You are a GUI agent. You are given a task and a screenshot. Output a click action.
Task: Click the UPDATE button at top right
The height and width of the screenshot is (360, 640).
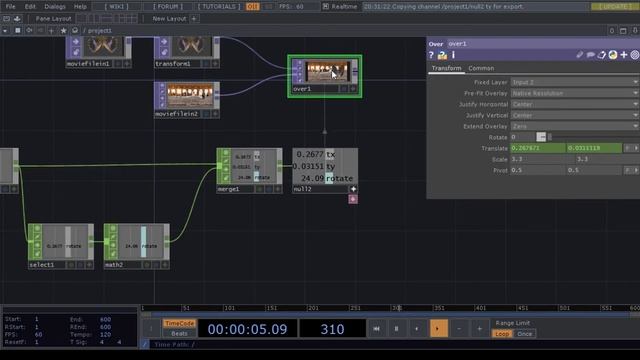[x=615, y=7]
